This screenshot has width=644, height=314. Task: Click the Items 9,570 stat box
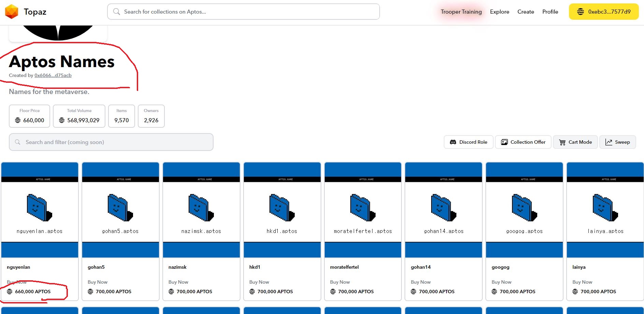121,116
